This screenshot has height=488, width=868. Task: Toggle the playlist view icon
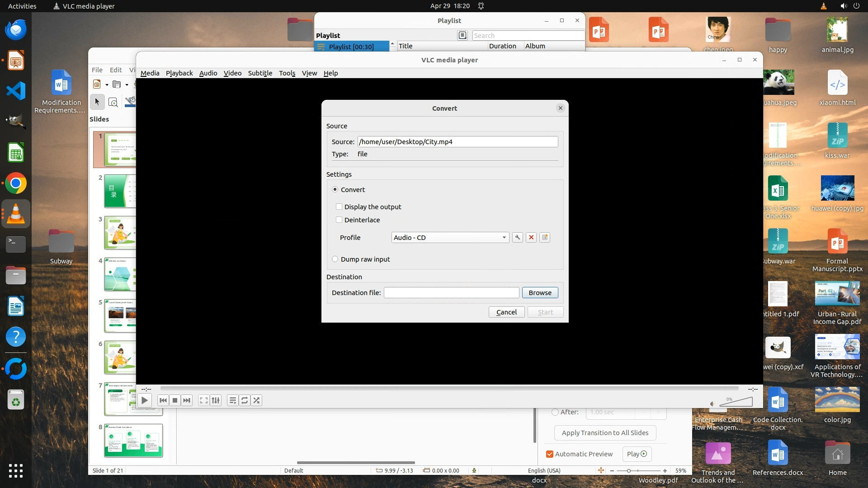coord(232,400)
